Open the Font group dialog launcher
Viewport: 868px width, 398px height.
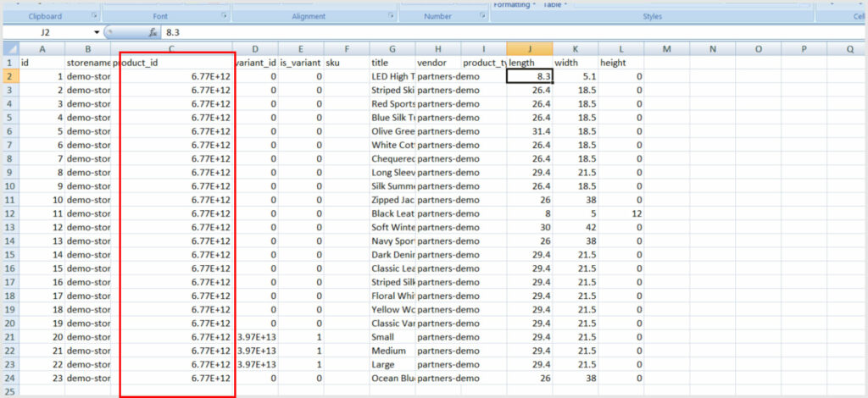224,16
